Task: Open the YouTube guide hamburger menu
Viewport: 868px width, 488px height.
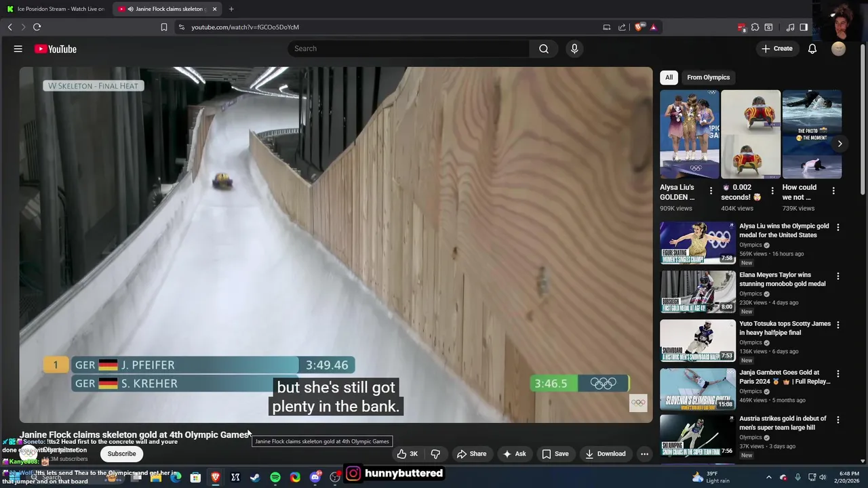Action: pos(18,49)
